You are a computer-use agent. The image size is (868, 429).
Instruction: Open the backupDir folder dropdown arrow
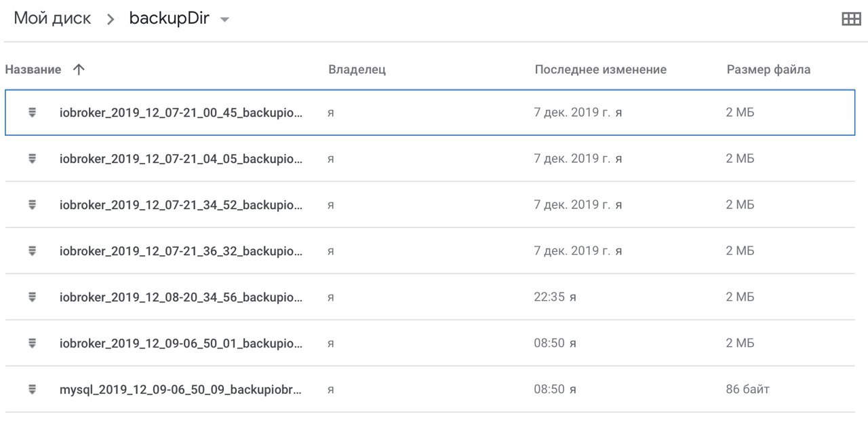tap(224, 20)
